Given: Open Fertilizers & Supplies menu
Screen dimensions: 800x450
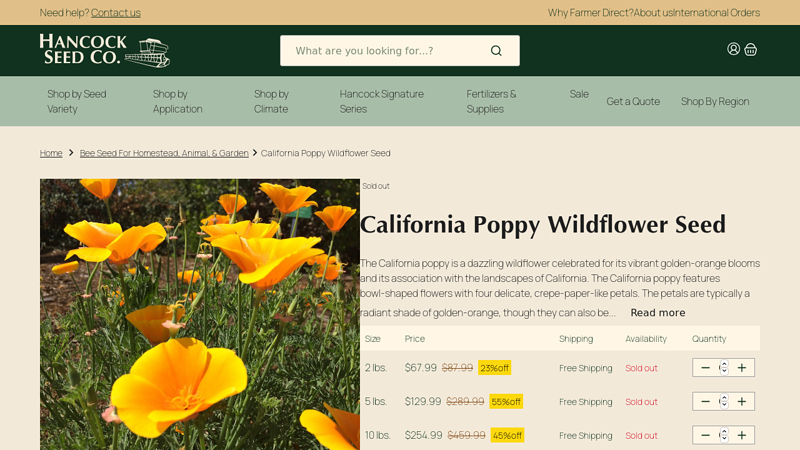Looking at the screenshot, I should click(491, 101).
